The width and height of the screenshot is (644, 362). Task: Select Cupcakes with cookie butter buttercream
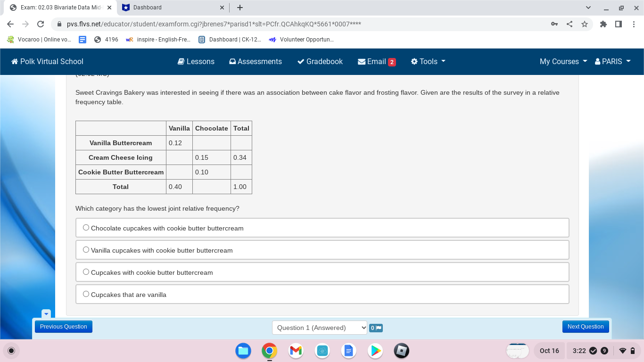point(86,272)
